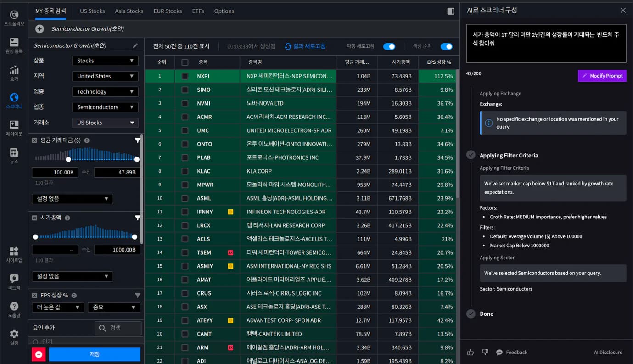
Task: Click the thumbs down feedback icon
Action: [x=485, y=352]
